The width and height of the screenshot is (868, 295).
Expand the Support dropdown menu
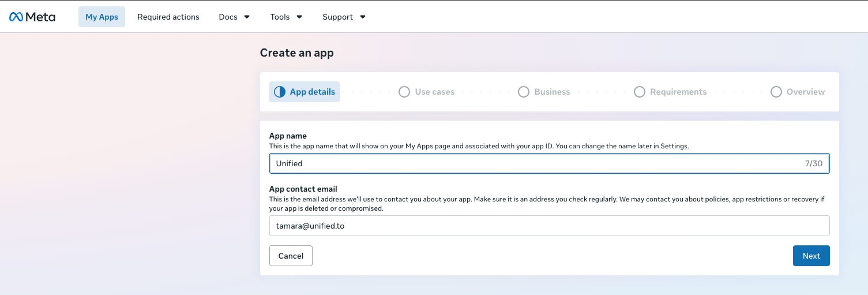coord(344,17)
